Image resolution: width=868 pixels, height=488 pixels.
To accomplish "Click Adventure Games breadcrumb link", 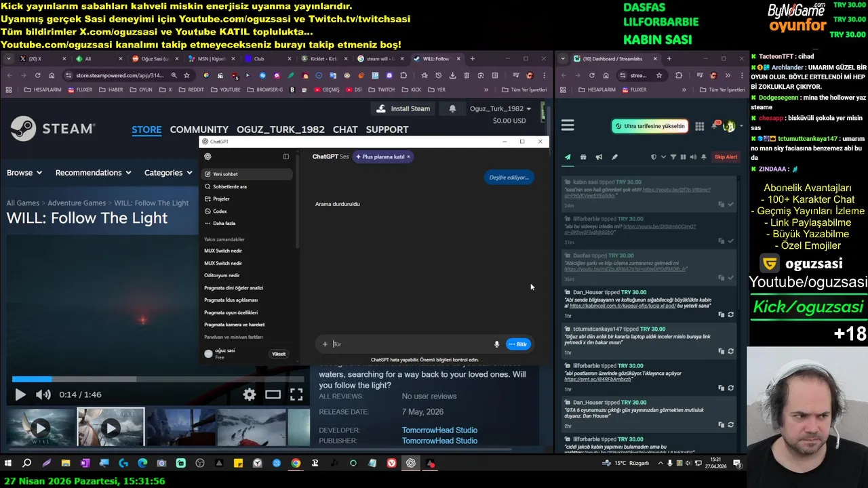I will [76, 203].
